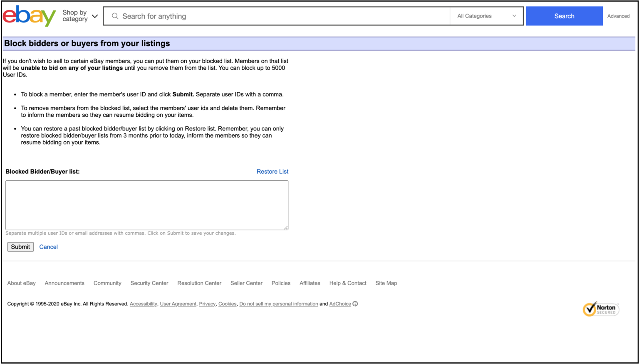Open the Advanced search options
This screenshot has height=364, width=639.
point(619,16)
